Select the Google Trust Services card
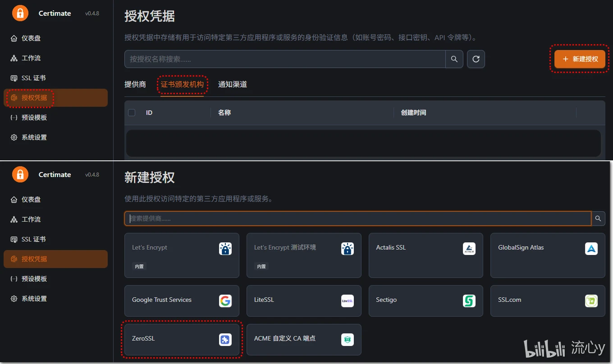Screen dimensions: 613x364 (182, 301)
